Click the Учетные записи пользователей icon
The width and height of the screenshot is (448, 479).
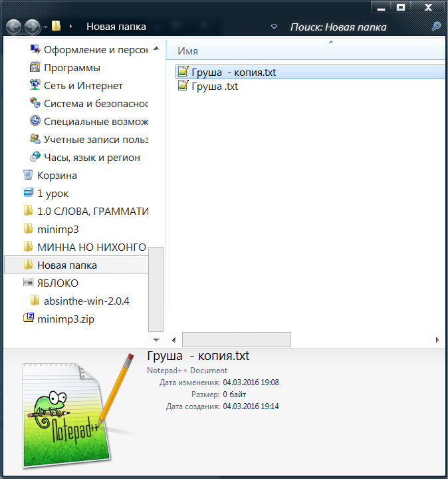click(x=35, y=138)
